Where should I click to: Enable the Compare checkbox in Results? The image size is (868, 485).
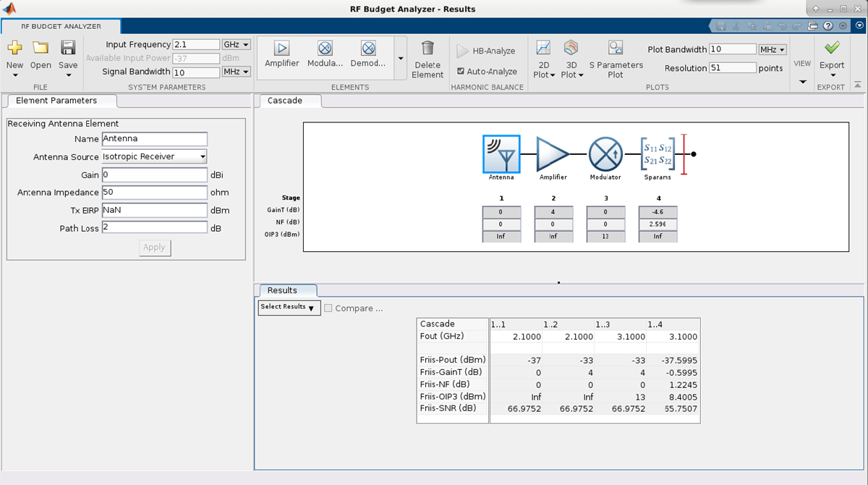click(328, 308)
